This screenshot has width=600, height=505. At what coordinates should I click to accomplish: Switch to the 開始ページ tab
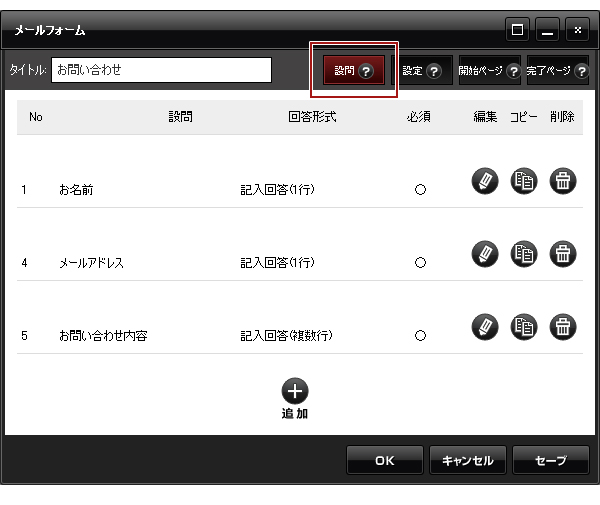pyautogui.click(x=489, y=70)
